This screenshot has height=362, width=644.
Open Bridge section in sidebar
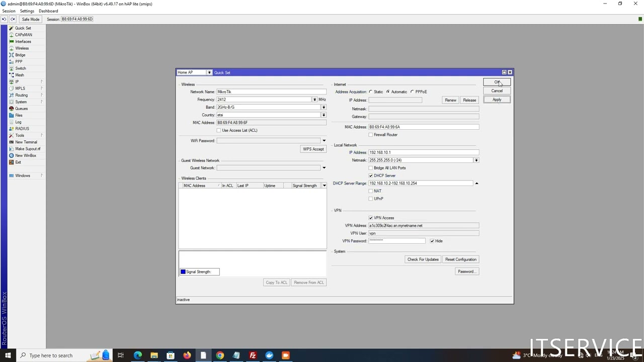pos(20,55)
